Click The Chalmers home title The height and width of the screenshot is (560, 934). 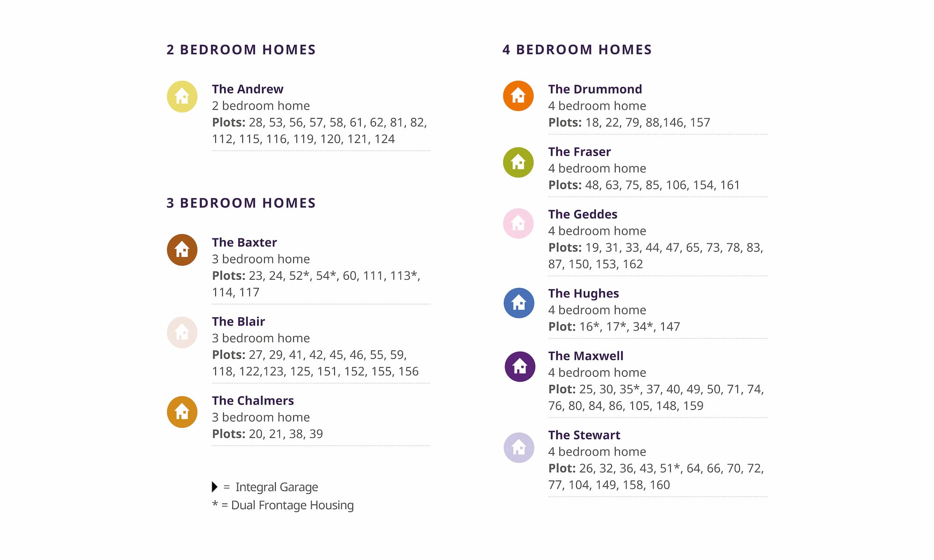point(253,401)
